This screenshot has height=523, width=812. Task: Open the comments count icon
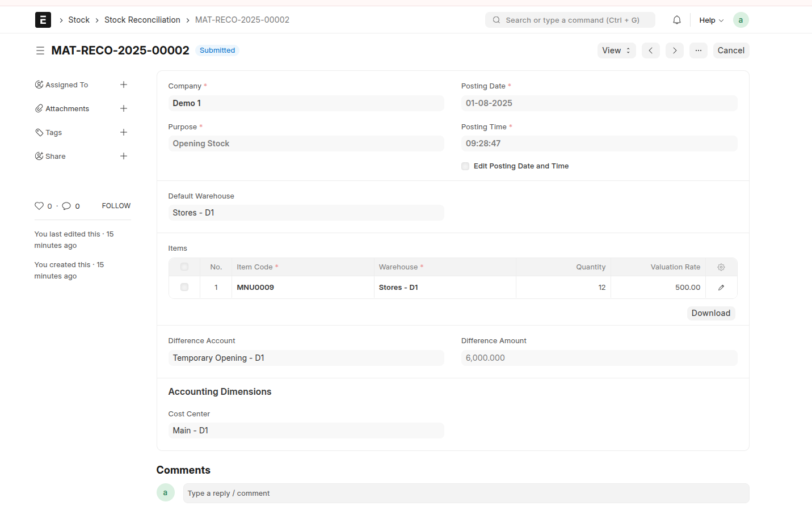point(67,205)
